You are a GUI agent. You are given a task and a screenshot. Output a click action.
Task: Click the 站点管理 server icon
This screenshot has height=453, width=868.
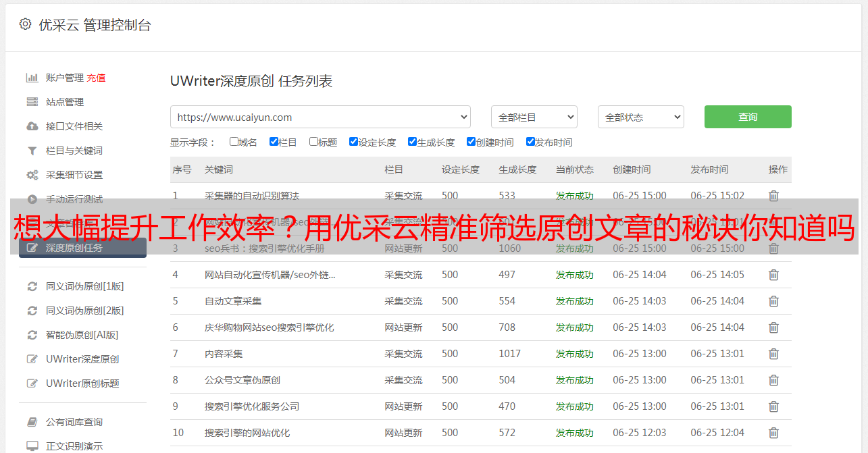click(32, 102)
